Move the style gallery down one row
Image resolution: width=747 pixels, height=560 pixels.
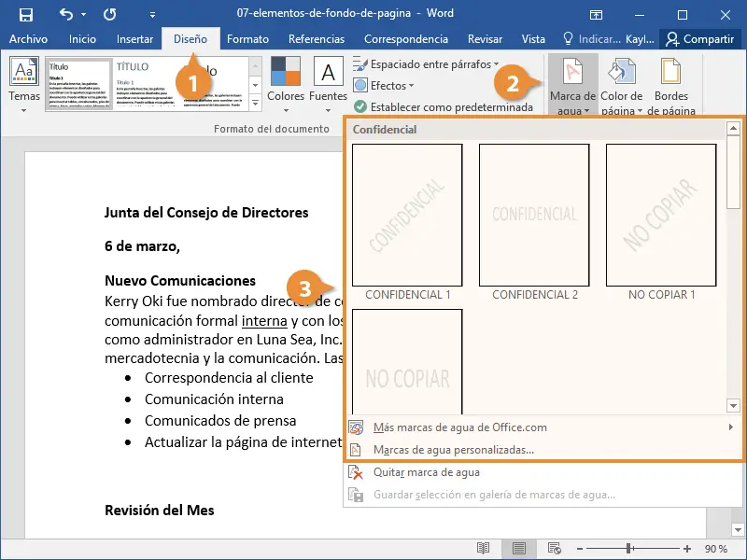point(255,85)
